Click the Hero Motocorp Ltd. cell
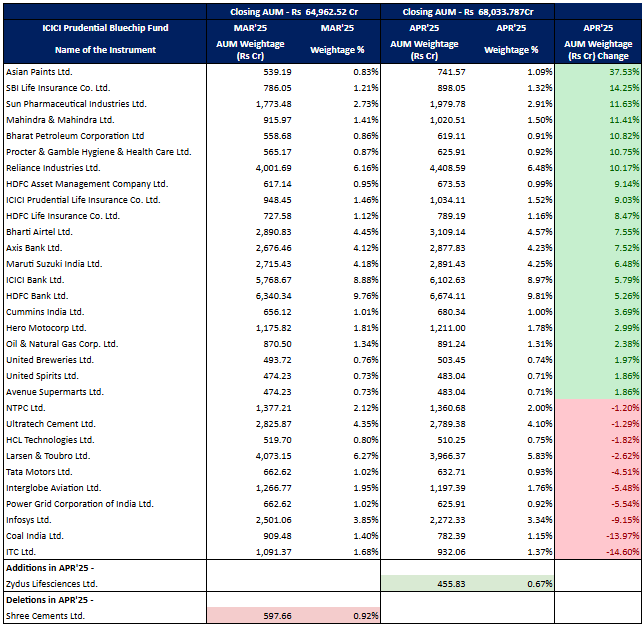This screenshot has height=625, width=643. coord(46,328)
